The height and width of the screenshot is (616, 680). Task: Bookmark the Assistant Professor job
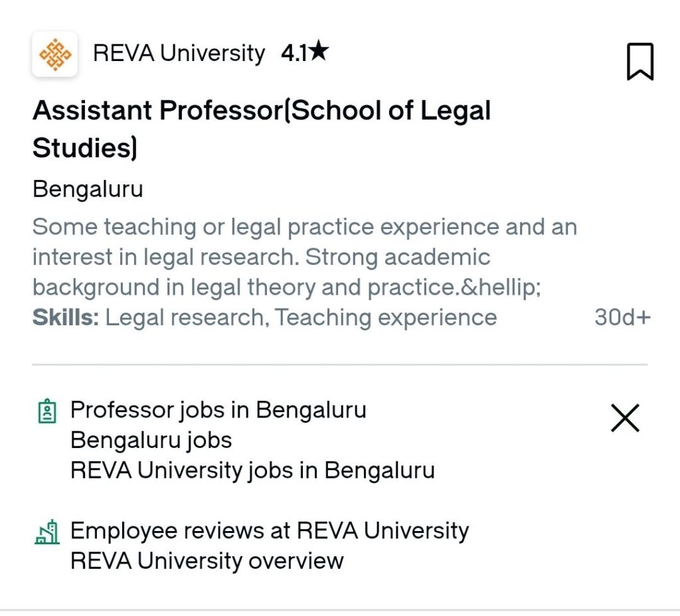click(x=639, y=62)
